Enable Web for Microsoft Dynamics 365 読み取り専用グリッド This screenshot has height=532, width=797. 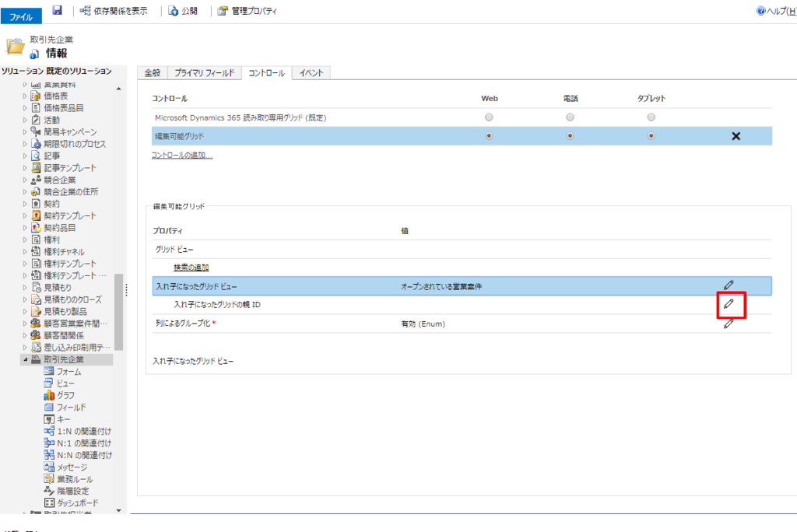point(488,117)
